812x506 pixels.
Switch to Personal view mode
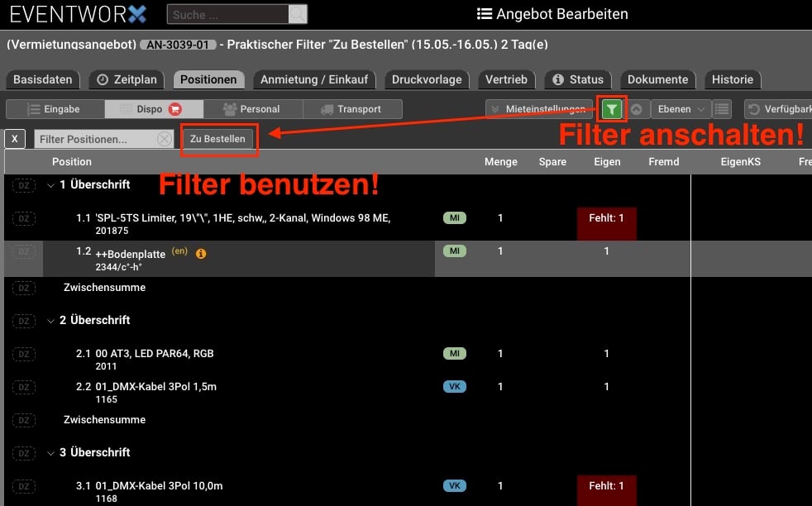click(251, 109)
